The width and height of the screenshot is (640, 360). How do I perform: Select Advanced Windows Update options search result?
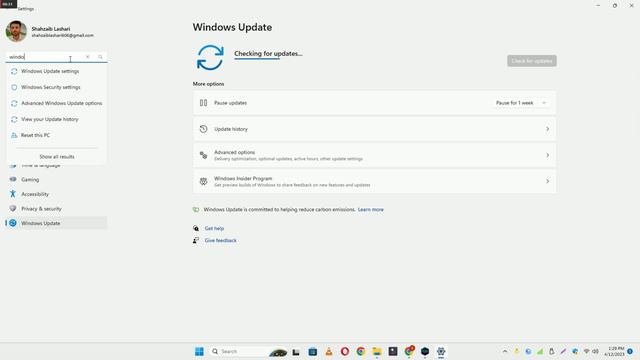[x=57, y=103]
